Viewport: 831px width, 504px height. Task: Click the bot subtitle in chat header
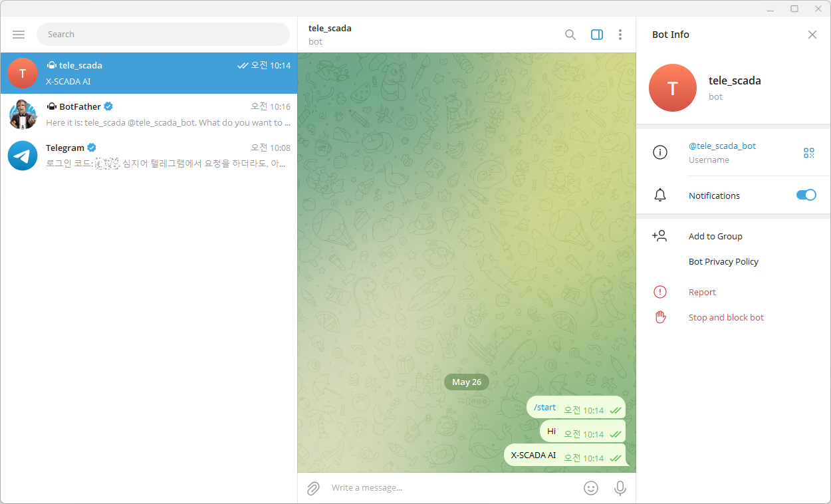point(315,42)
